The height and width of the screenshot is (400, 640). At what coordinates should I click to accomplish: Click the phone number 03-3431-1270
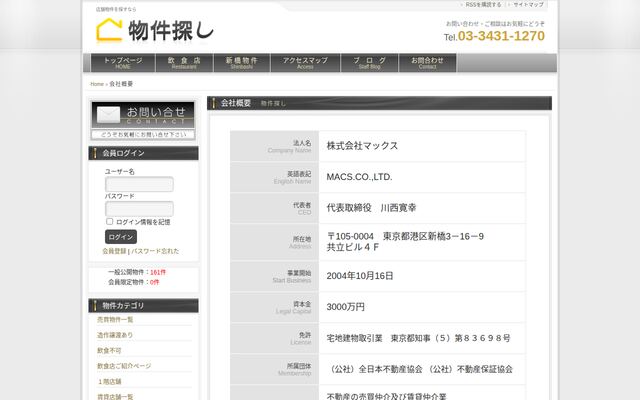[x=501, y=36]
